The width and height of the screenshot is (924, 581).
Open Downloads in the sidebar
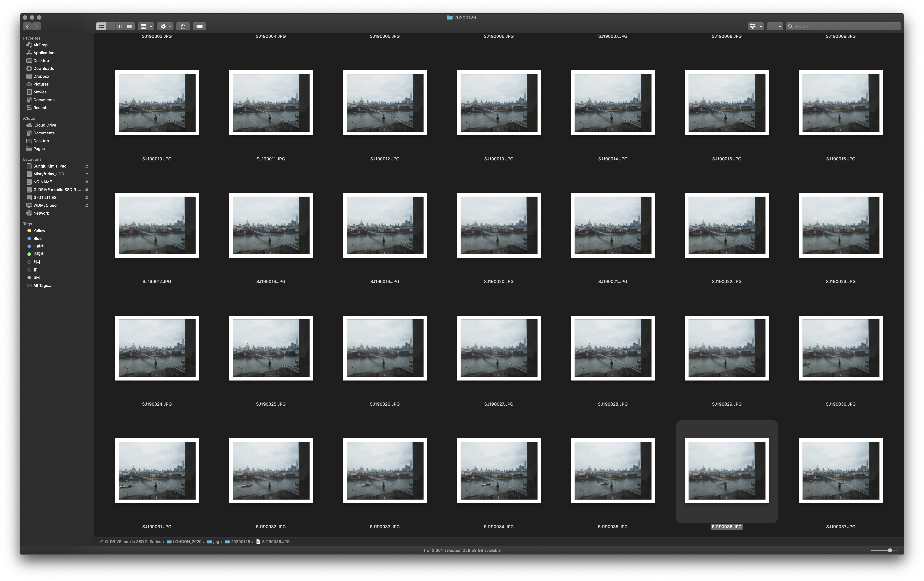(x=43, y=69)
